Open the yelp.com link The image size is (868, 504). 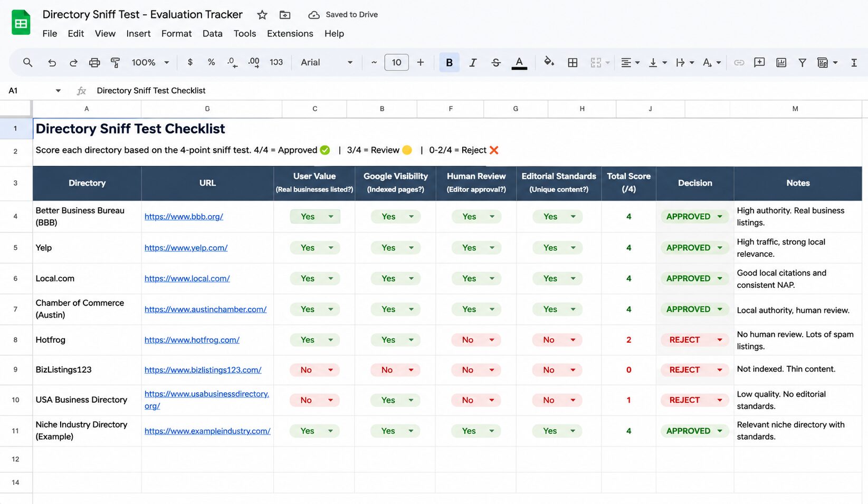coord(186,248)
